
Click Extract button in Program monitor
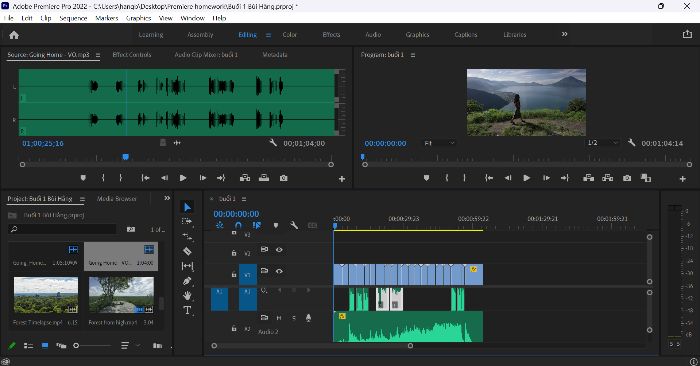point(608,178)
